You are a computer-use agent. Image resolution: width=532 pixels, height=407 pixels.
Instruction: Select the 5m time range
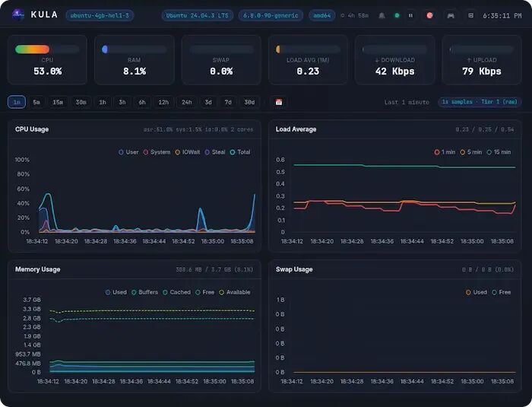tap(36, 102)
